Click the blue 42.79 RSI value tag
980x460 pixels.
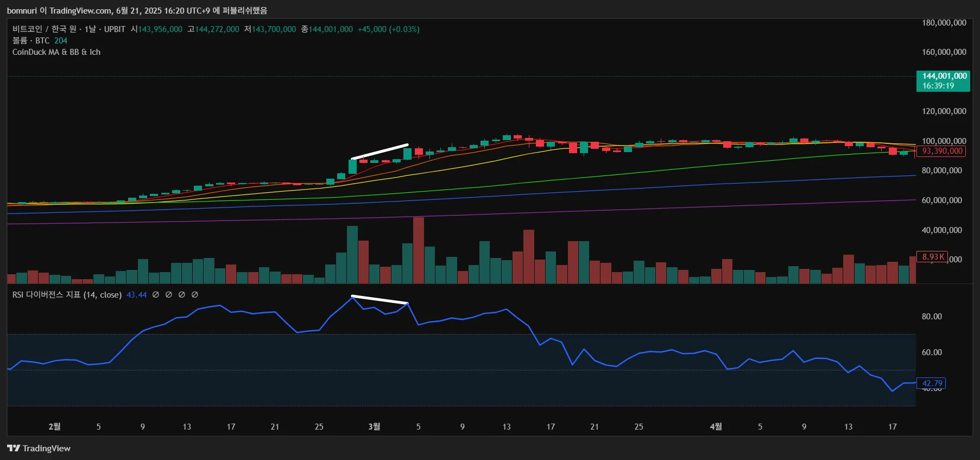(931, 383)
